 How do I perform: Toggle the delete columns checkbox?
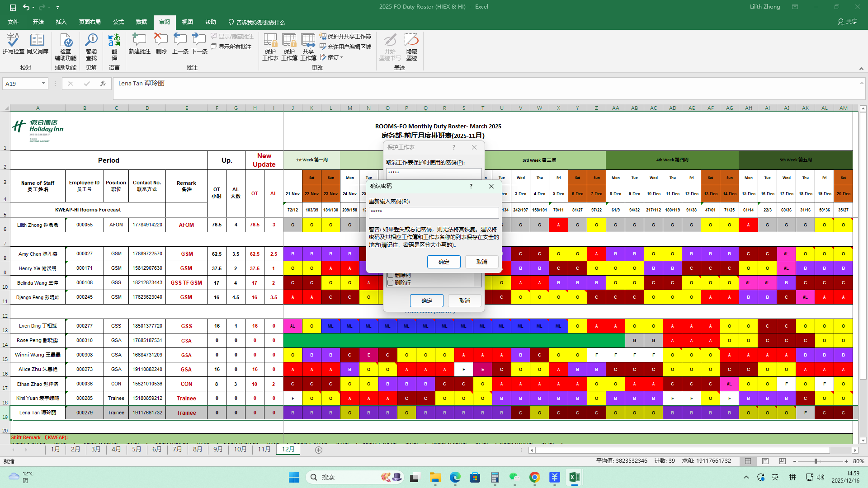(x=391, y=275)
